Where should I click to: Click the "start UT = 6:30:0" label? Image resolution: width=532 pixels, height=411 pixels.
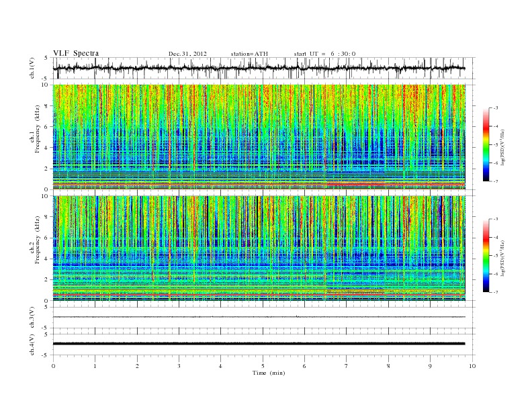tap(324, 54)
